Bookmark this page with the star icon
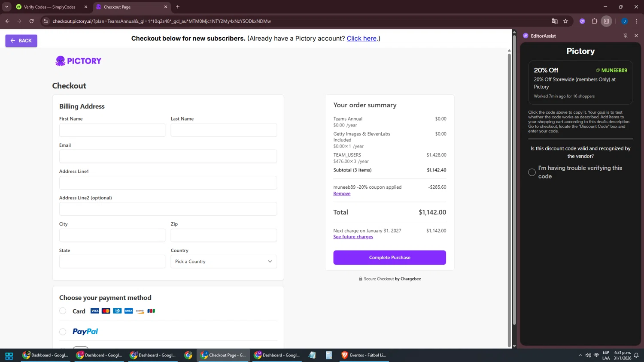644x362 pixels. pyautogui.click(x=565, y=21)
